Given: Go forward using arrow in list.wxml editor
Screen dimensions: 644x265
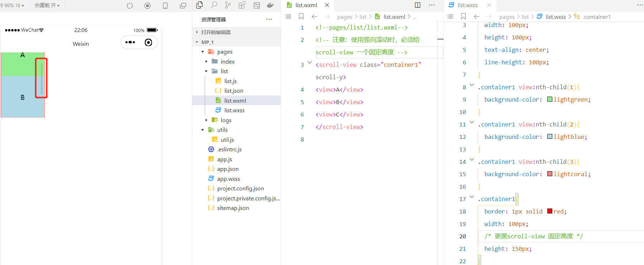Looking at the screenshot, I should (327, 16).
